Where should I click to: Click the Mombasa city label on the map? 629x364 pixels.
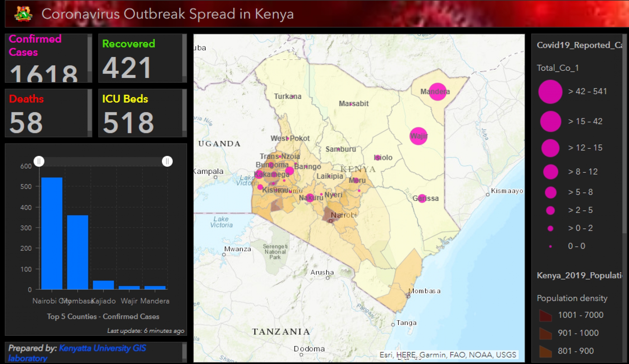[x=424, y=291]
